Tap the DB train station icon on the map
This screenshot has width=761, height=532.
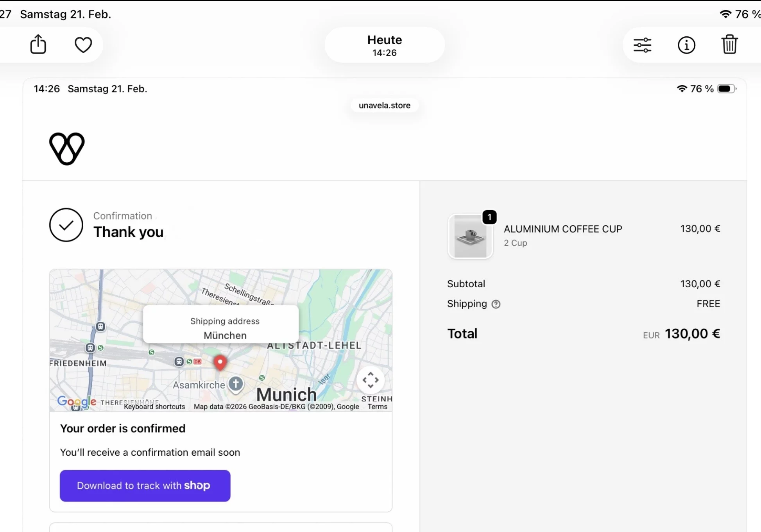pos(198,362)
